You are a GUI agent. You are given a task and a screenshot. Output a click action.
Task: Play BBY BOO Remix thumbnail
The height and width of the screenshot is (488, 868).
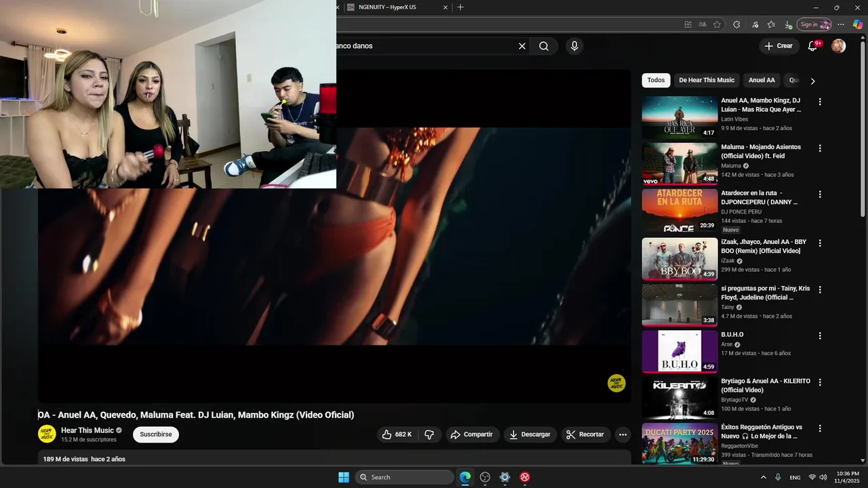pos(679,259)
